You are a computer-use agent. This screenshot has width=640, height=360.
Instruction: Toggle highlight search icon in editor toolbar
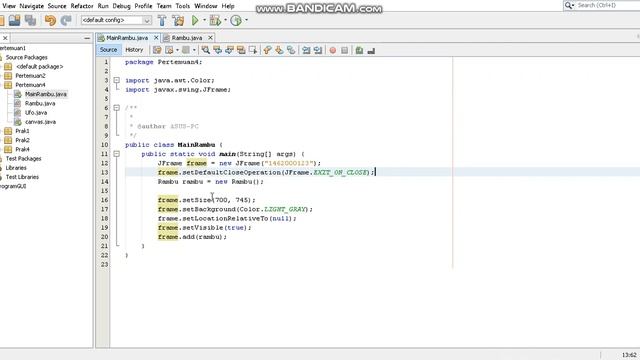[241, 50]
